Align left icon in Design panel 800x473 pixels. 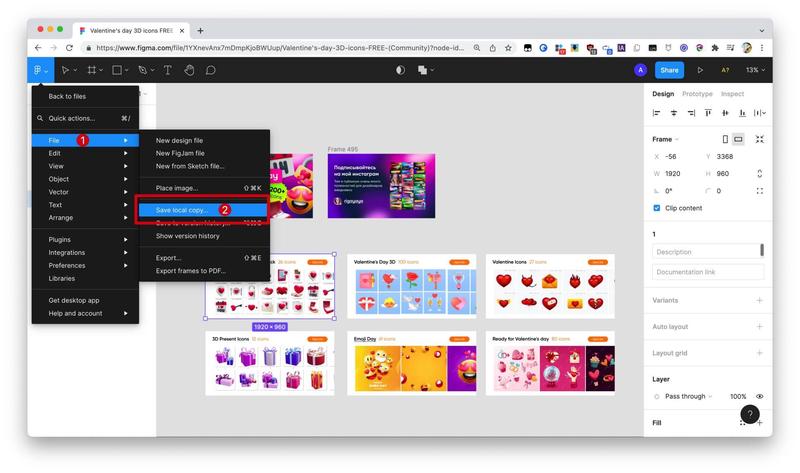657,113
